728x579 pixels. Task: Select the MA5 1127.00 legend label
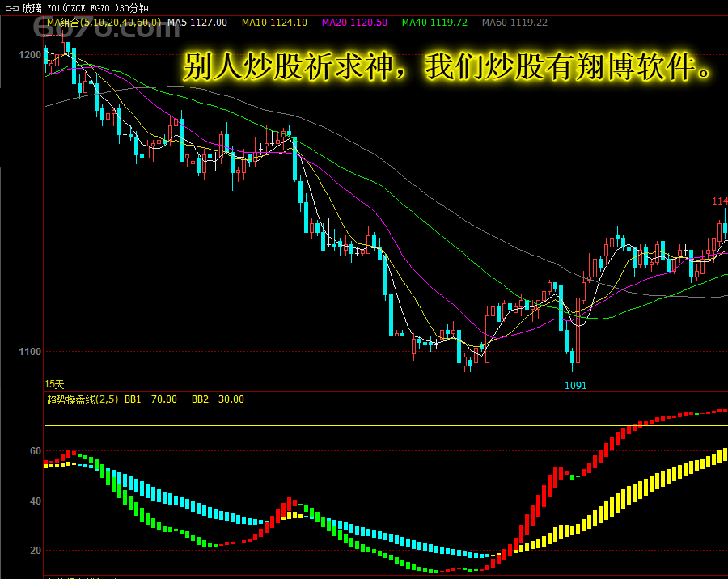coord(197,23)
